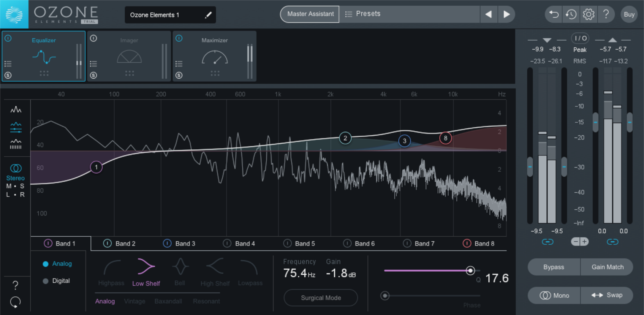Open the Maximizer module preset list icon
This screenshot has width=644, height=315.
pyautogui.click(x=179, y=64)
